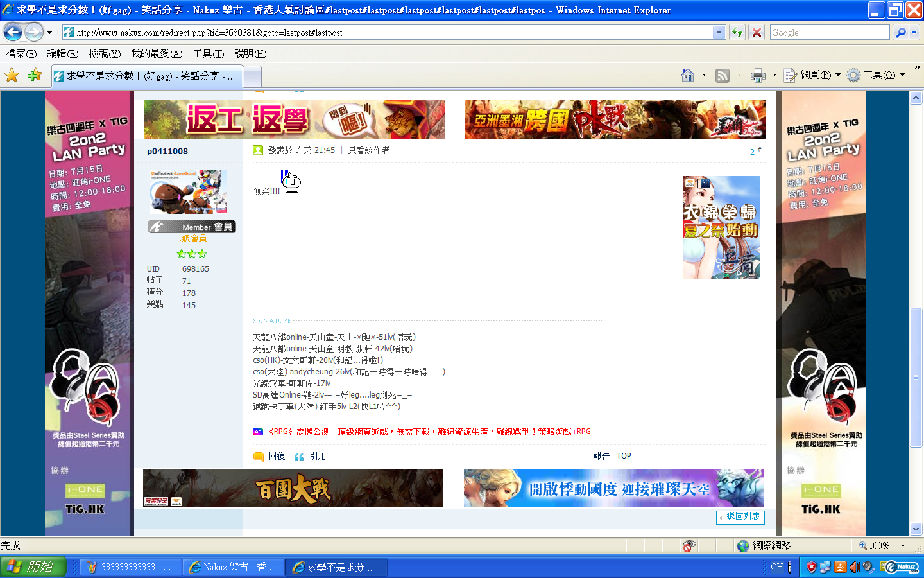Open the 衣錦榮歸 夏之祭始動 ad image
924x578 pixels.
721,227
